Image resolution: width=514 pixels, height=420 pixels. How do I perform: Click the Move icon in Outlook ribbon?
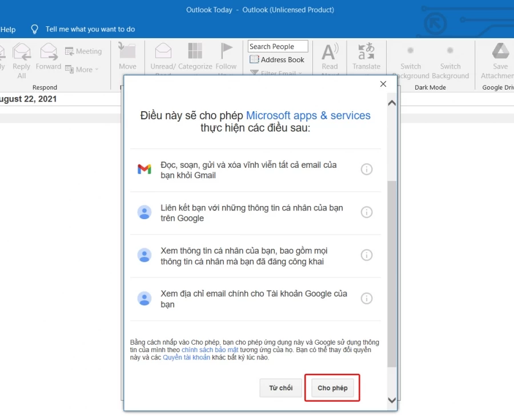tap(127, 50)
